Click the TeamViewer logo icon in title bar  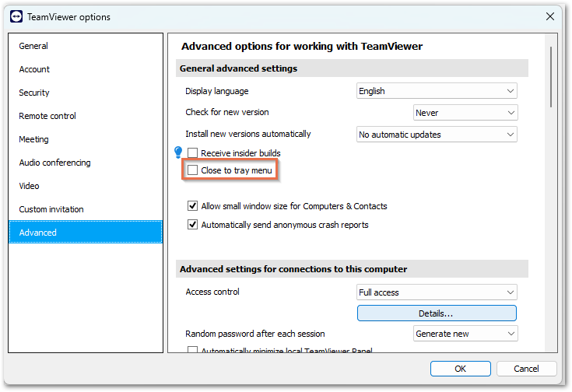pos(16,17)
